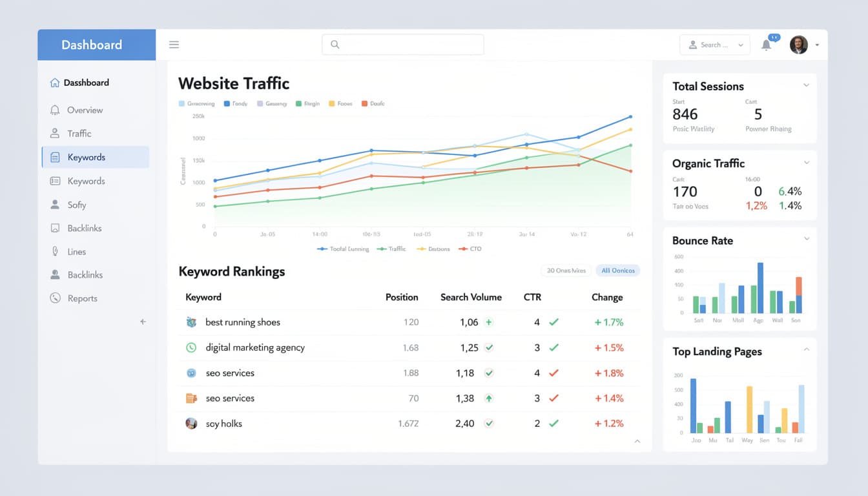Click the +1.7% change value
This screenshot has width=868, height=496.
click(x=609, y=322)
